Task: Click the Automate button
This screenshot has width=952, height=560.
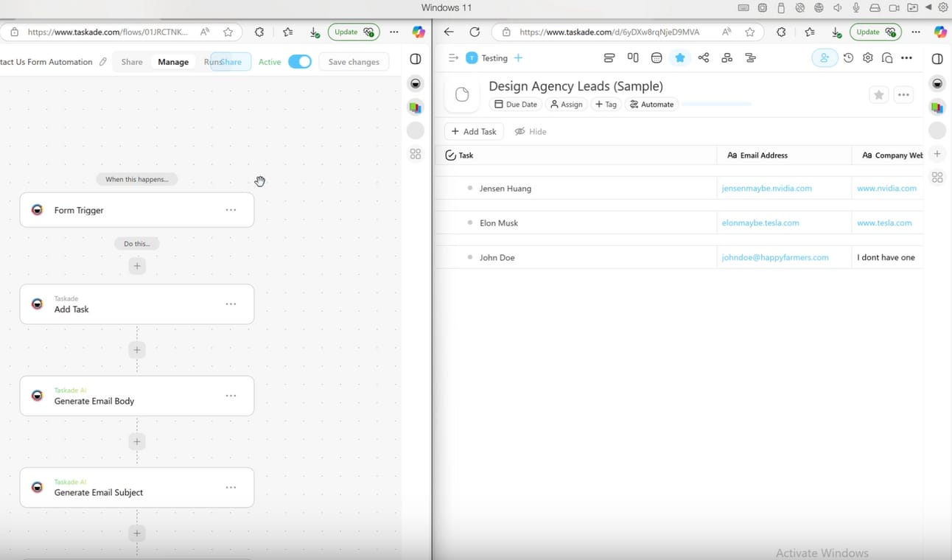Action: pos(652,105)
